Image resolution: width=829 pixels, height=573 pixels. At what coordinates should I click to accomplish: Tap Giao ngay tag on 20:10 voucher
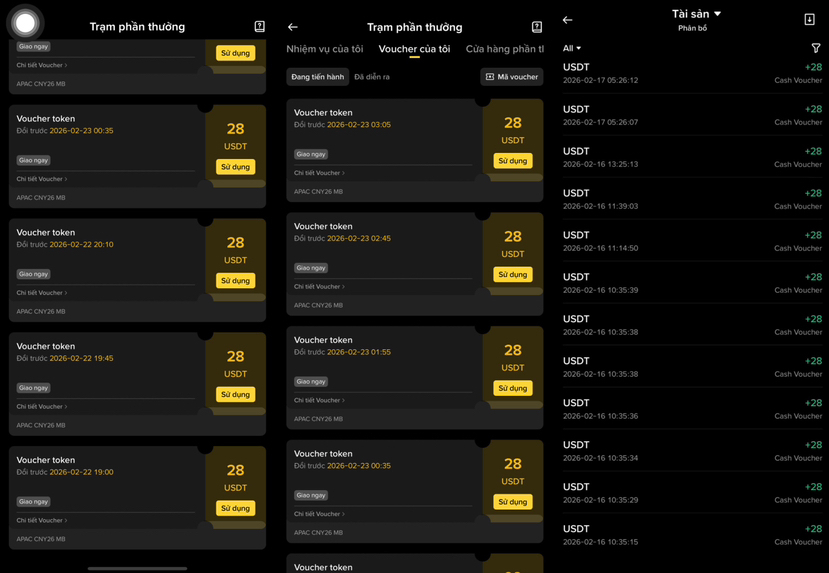[x=33, y=274]
